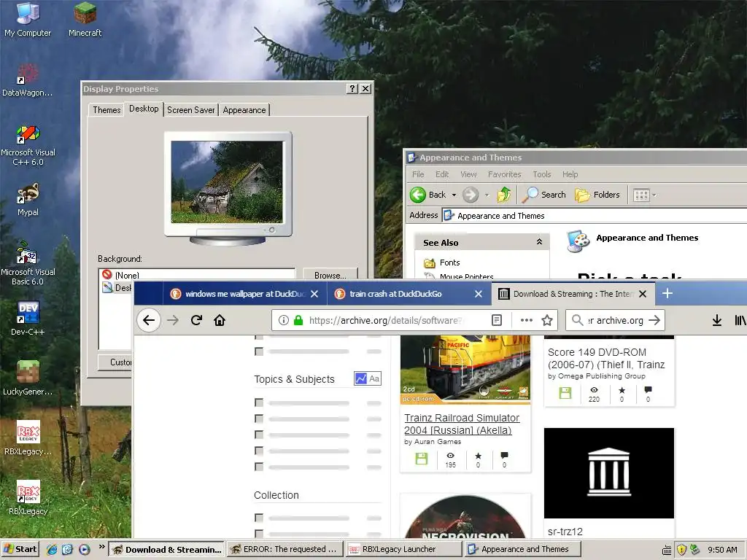Screen dimensions: 747x560
Task: Switch to Themes tab in Display Properties
Action: 107,110
